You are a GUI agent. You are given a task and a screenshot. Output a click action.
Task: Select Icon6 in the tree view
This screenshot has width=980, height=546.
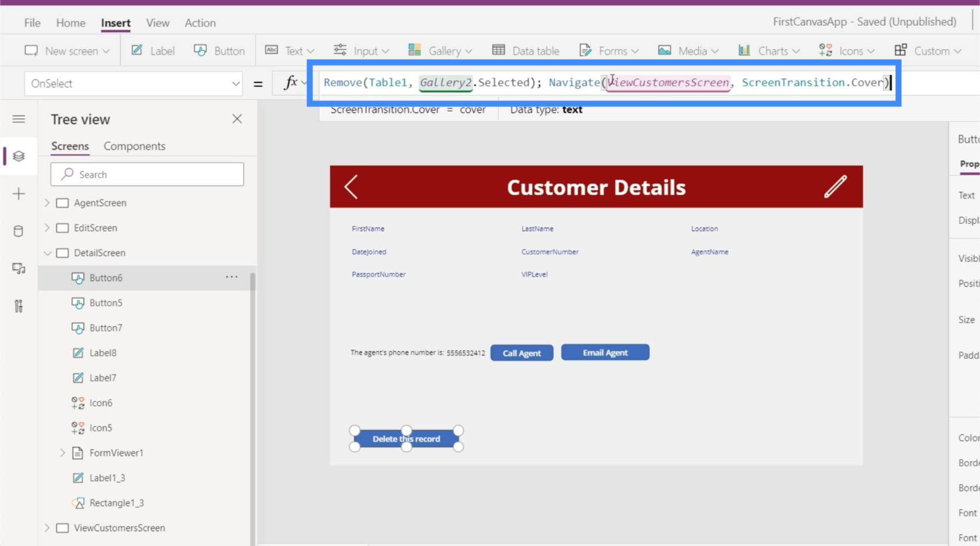tap(101, 403)
